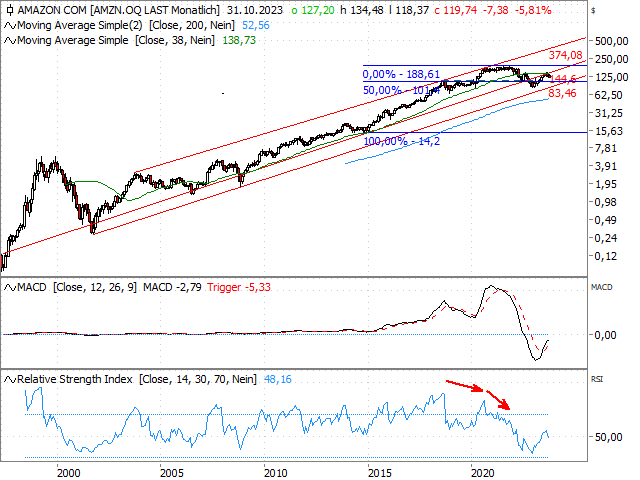
Task: Click the open value o 127,20
Action: click(312, 10)
